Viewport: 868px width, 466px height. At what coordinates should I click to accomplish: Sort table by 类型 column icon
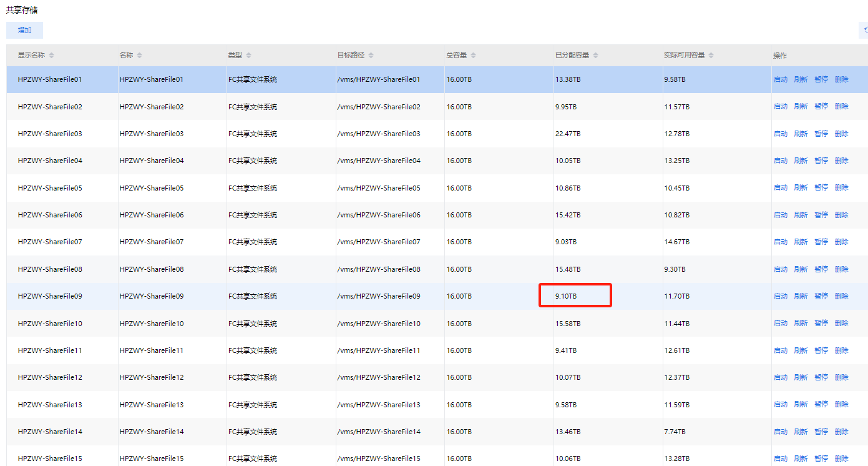[248, 56]
